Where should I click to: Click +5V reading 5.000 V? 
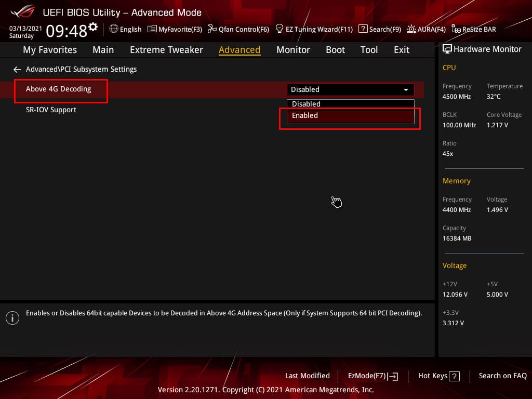[x=497, y=295]
